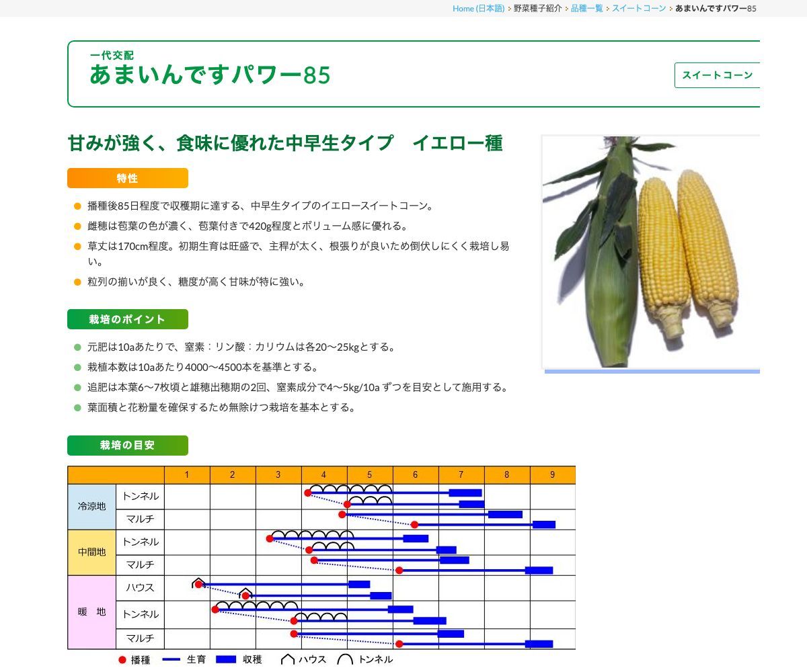
Task: Click the 栽培の目安 green banner
Action: [127, 445]
